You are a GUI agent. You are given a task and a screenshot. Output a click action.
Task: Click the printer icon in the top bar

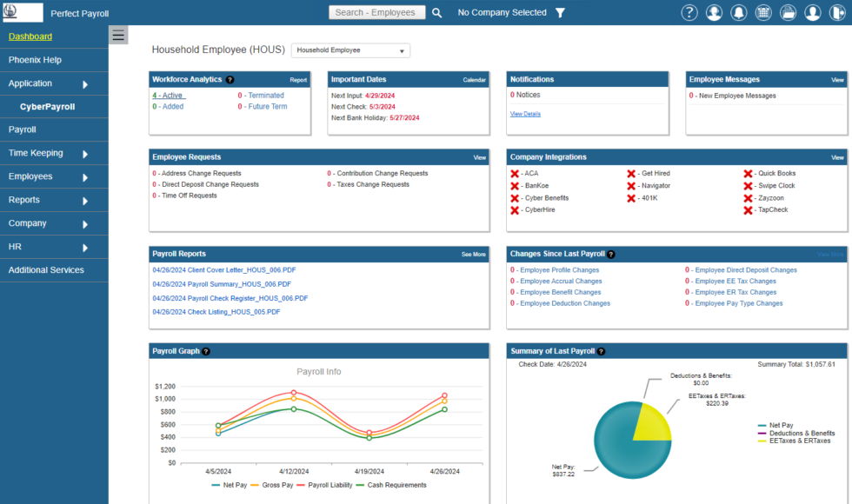(787, 12)
